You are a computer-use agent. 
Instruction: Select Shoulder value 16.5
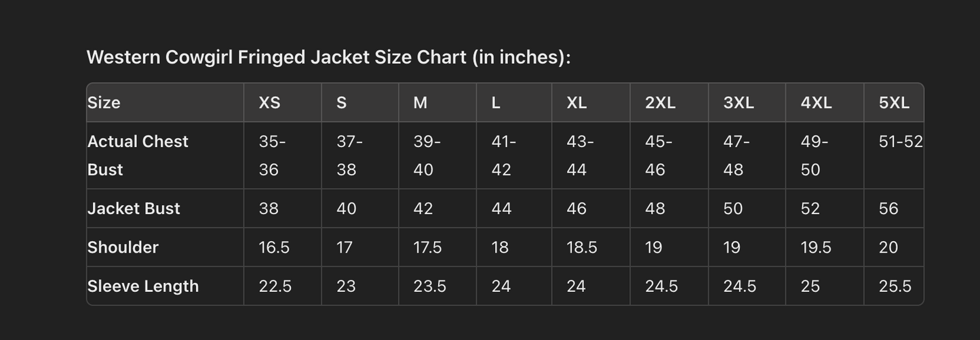(274, 248)
